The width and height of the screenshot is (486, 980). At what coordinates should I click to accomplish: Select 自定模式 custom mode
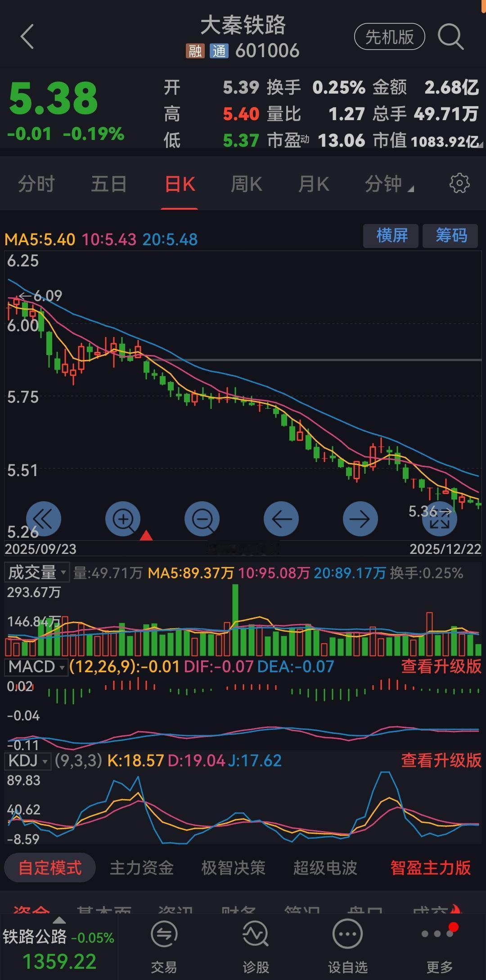tap(50, 868)
